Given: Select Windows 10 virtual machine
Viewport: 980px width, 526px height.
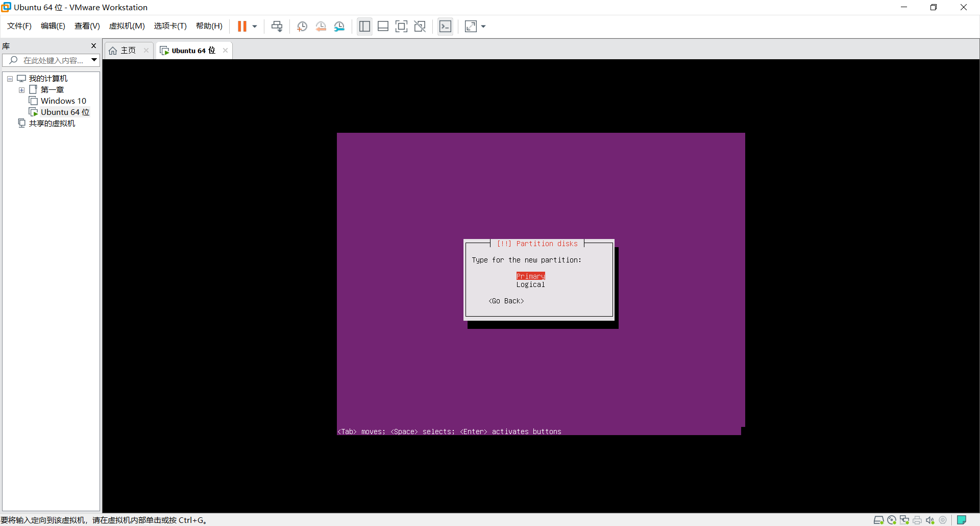Looking at the screenshot, I should pos(63,101).
